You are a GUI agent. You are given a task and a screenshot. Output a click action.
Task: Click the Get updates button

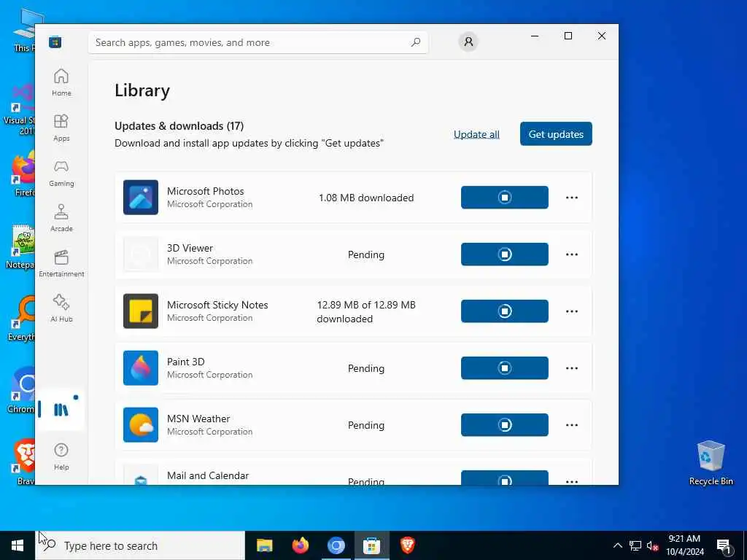[556, 134]
